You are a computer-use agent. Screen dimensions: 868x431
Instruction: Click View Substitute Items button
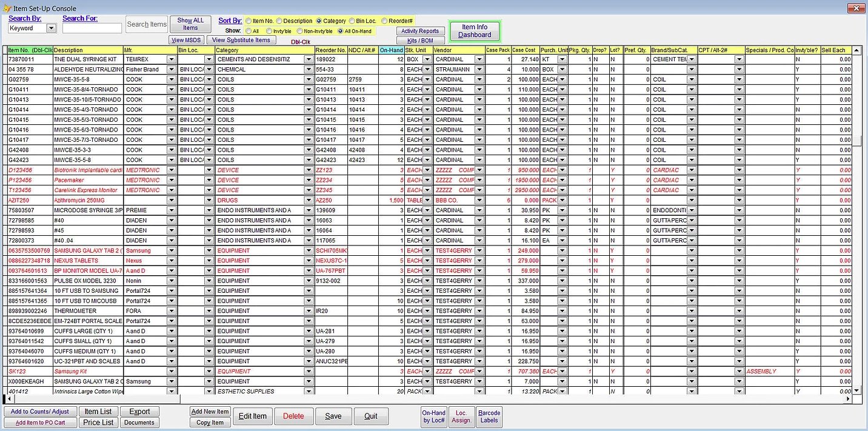pos(241,40)
